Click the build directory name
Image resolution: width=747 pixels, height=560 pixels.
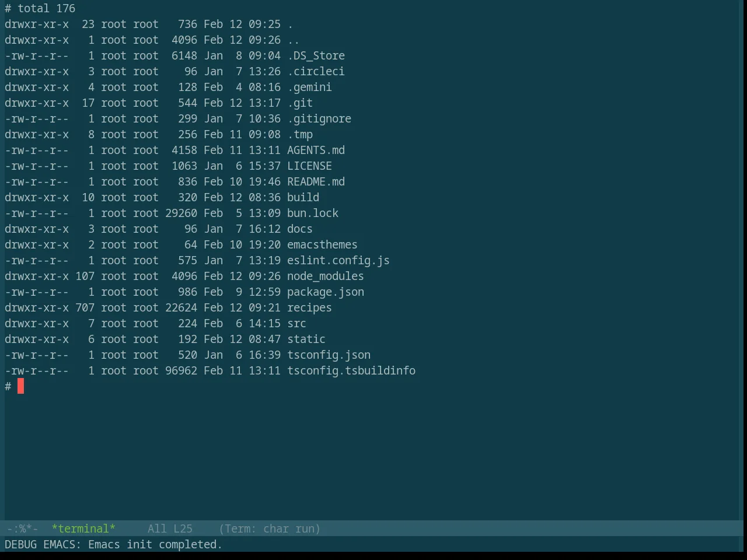303,197
